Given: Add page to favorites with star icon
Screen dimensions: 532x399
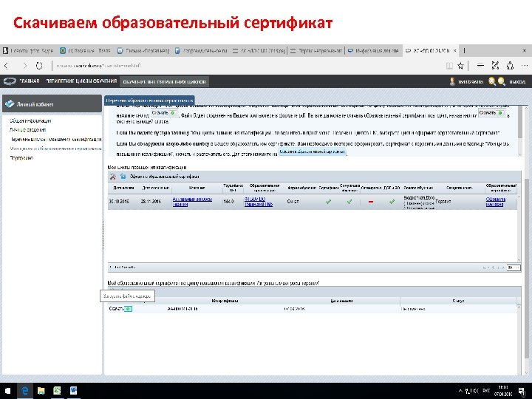Looking at the screenshot, I should [x=460, y=66].
